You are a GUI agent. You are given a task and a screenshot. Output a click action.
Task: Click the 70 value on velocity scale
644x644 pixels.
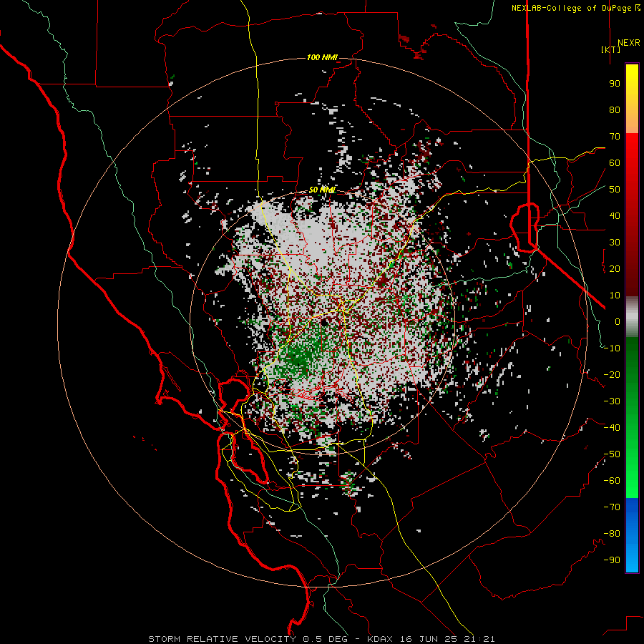click(615, 137)
